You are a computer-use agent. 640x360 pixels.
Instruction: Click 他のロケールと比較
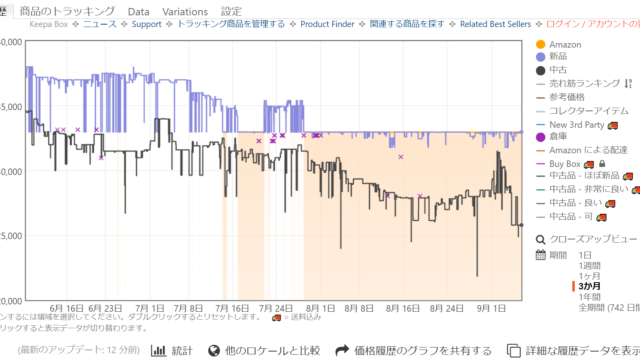272,351
